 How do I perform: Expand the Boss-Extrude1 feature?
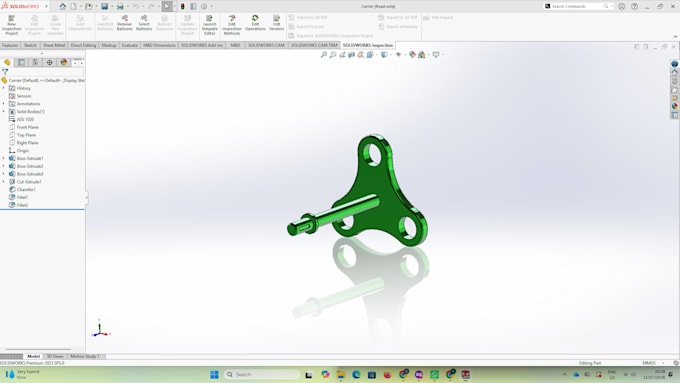[4, 158]
